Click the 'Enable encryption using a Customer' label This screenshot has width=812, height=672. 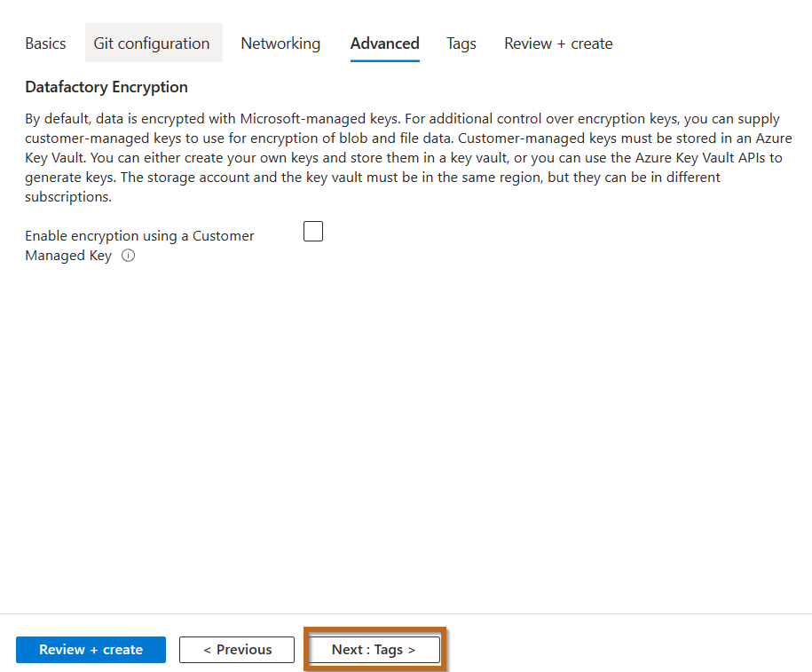140,236
